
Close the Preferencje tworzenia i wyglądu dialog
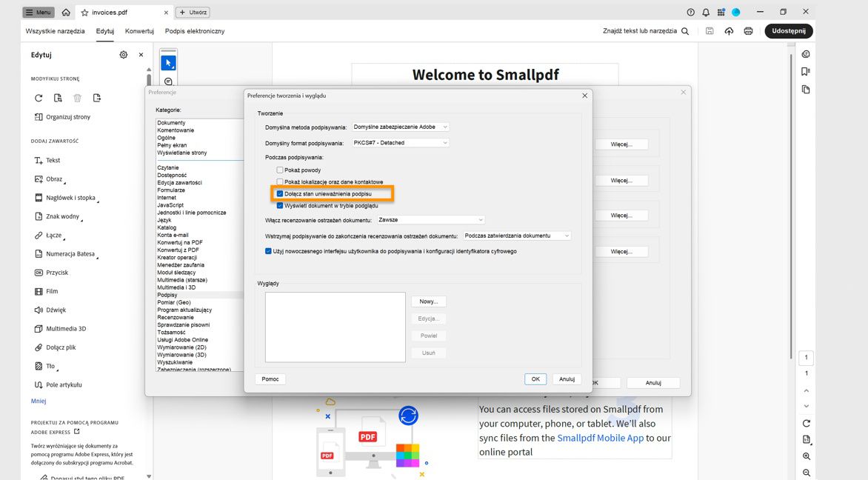[x=584, y=96]
